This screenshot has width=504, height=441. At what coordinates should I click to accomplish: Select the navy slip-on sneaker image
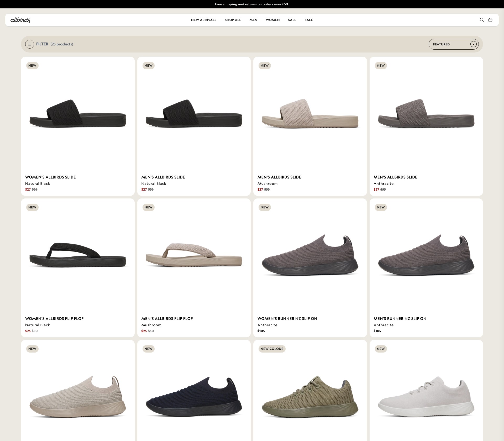194,397
